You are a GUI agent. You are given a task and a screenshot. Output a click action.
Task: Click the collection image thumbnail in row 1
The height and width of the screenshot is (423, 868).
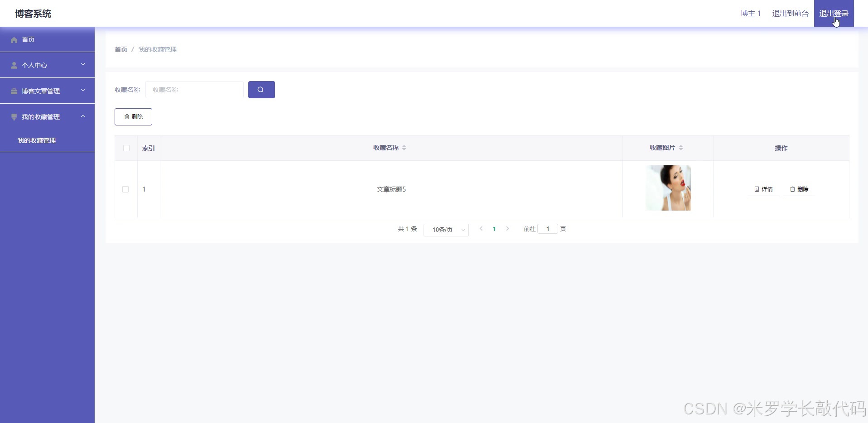tap(668, 188)
